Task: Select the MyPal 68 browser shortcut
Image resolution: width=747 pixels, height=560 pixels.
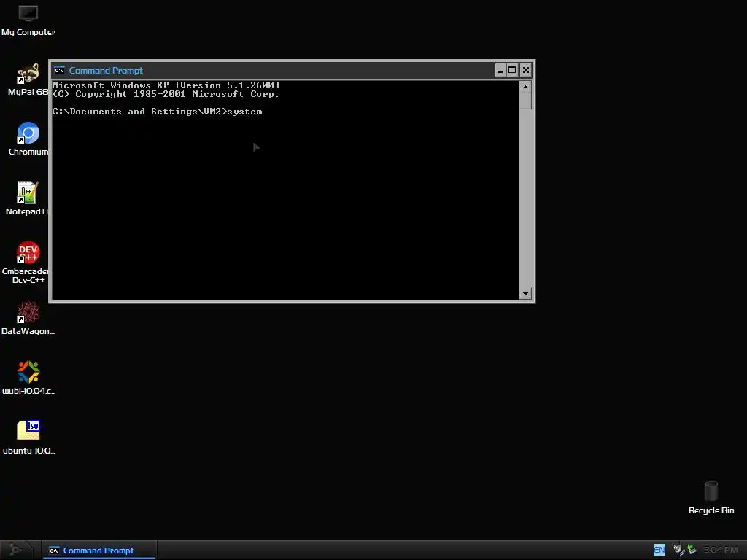Action: point(28,80)
